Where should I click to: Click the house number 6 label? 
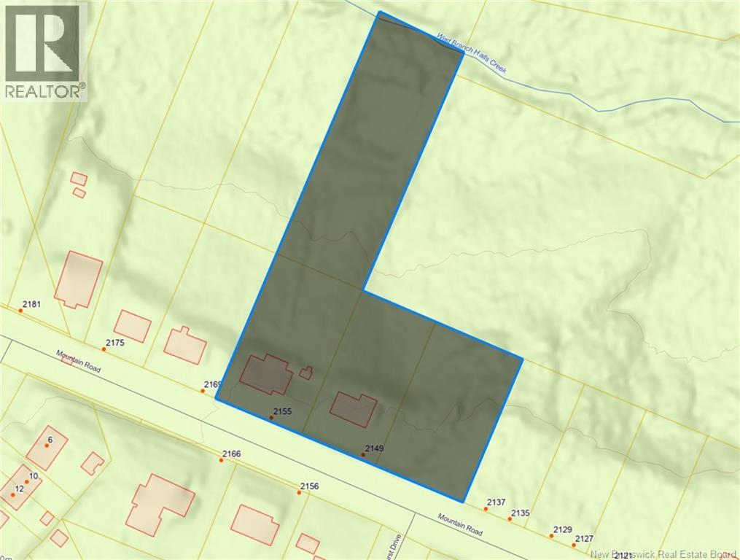(x=50, y=440)
